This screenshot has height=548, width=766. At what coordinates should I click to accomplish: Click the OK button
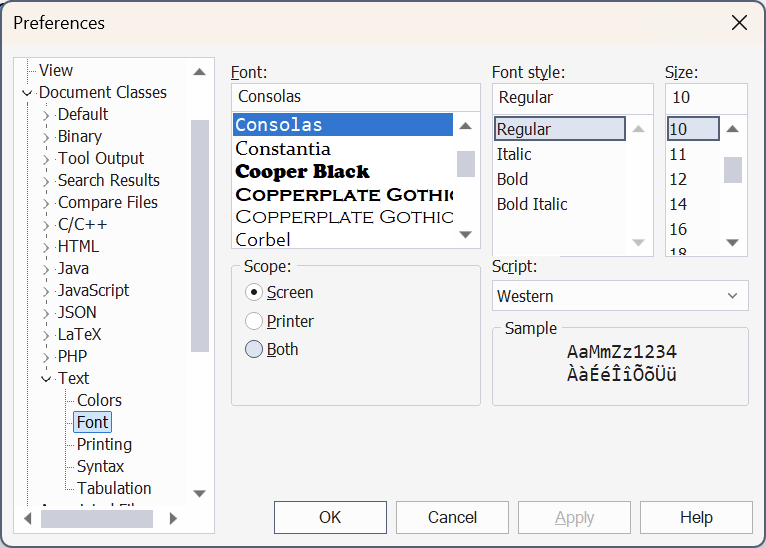point(330,517)
